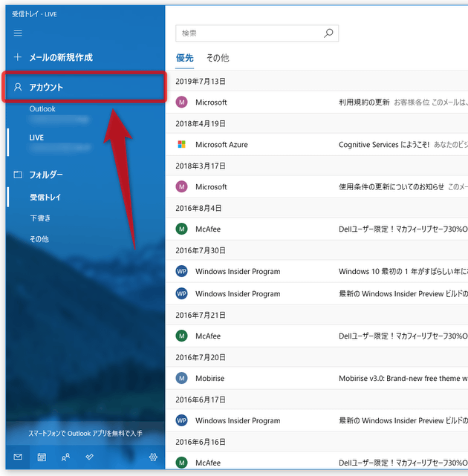This screenshot has height=476, width=468.
Task: Click the magnifier search icon
Action: (328, 33)
